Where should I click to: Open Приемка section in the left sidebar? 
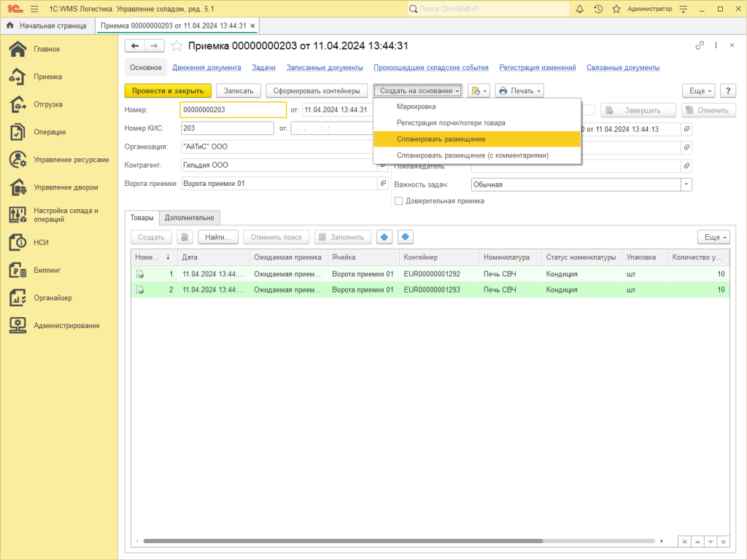[47, 77]
